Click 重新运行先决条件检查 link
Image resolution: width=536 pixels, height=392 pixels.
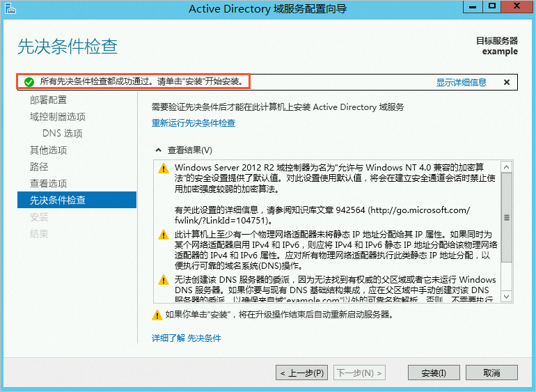(194, 123)
